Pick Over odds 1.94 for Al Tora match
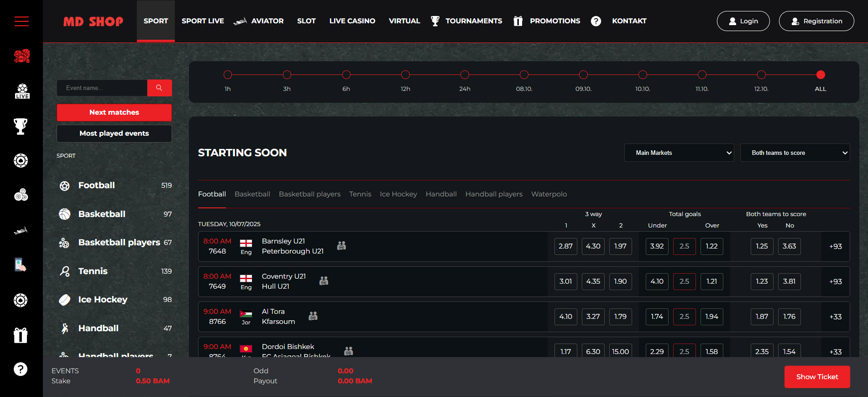Image resolution: width=868 pixels, height=397 pixels. point(711,317)
